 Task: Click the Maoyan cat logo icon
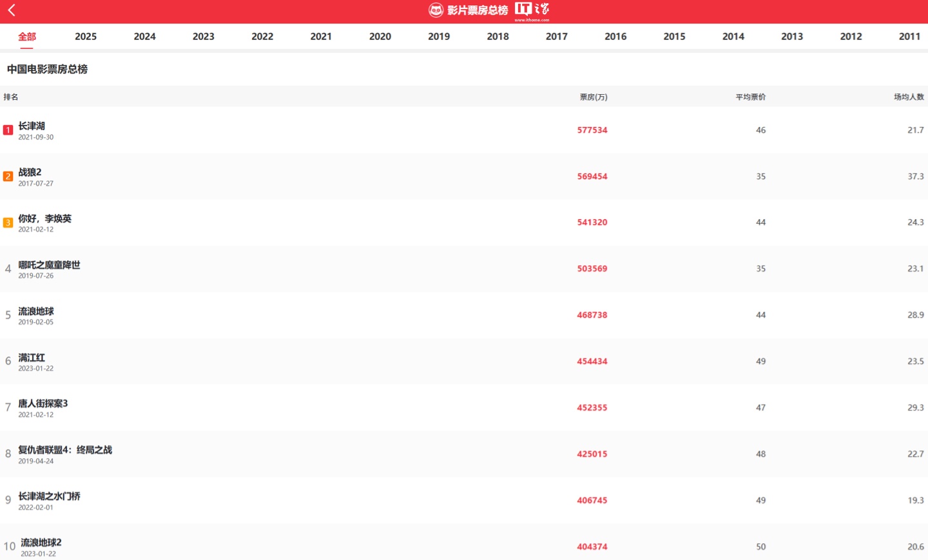pos(436,10)
